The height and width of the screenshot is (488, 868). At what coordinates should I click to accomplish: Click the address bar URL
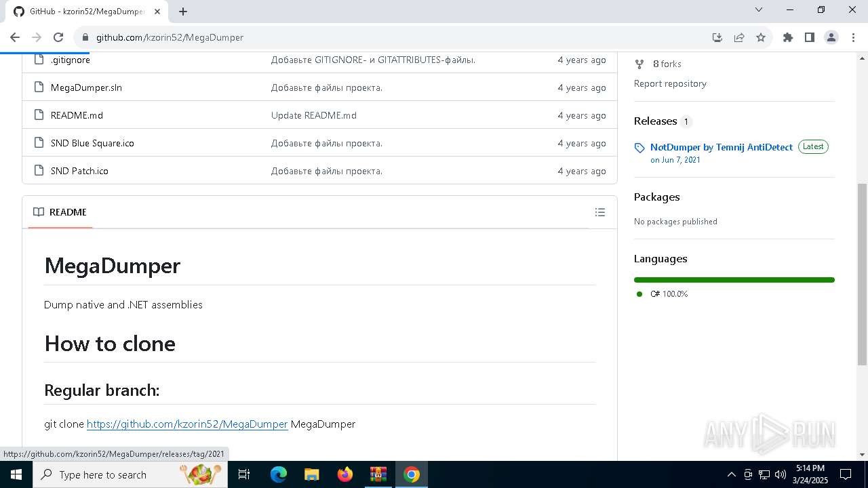click(x=170, y=37)
